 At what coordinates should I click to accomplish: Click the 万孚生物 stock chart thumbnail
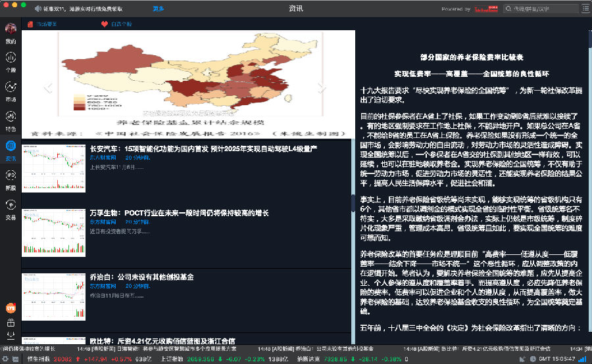point(54,233)
